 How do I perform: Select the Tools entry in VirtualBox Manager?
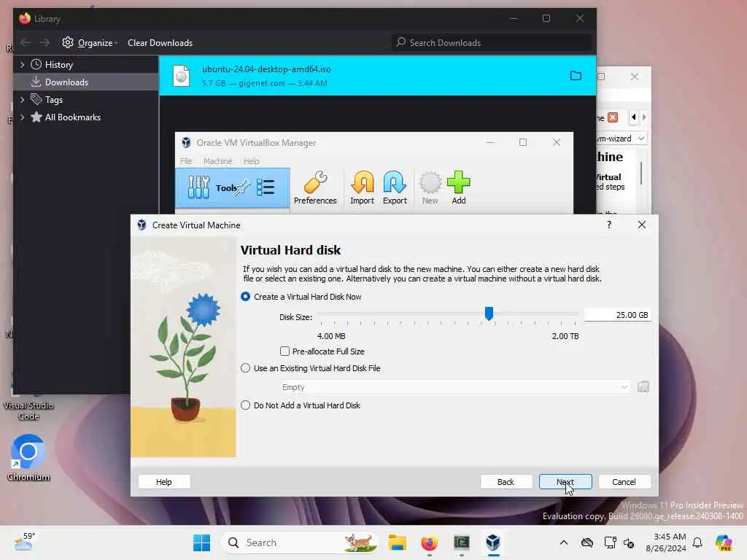coord(233,187)
